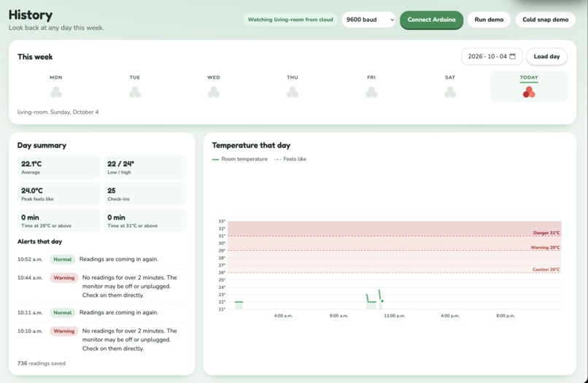
Task: Click the TODAY day label
Action: point(529,77)
